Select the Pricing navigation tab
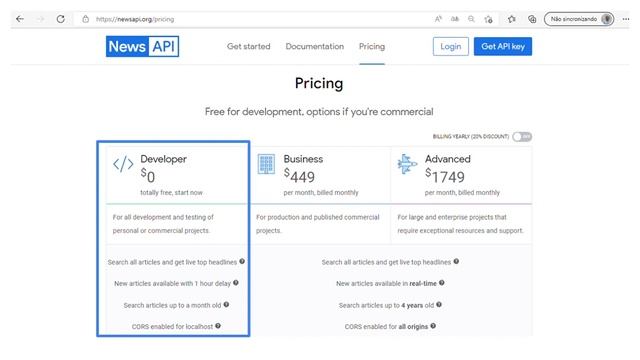640x360 pixels. coord(372,47)
